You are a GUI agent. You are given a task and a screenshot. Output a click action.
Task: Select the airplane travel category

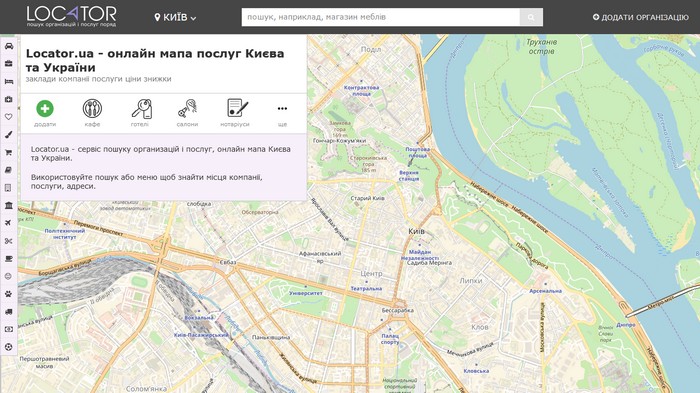coord(8,223)
